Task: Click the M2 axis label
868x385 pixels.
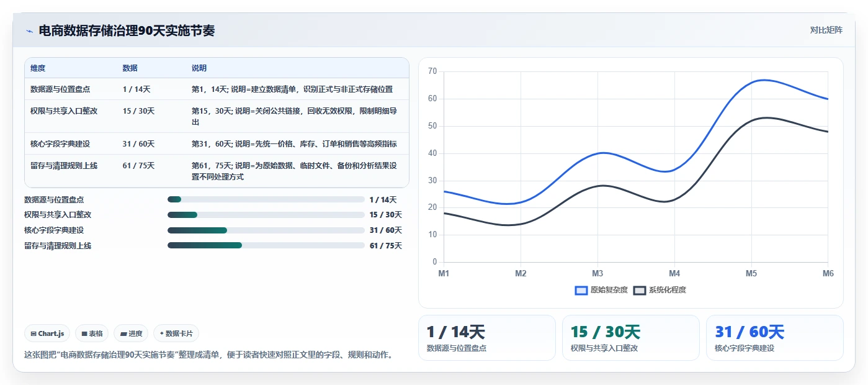Action: (x=521, y=273)
